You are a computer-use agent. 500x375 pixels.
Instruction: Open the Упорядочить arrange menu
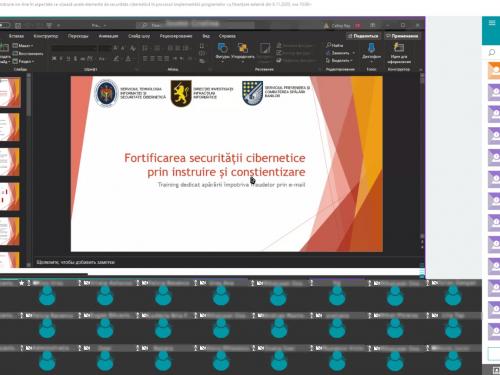(243, 52)
